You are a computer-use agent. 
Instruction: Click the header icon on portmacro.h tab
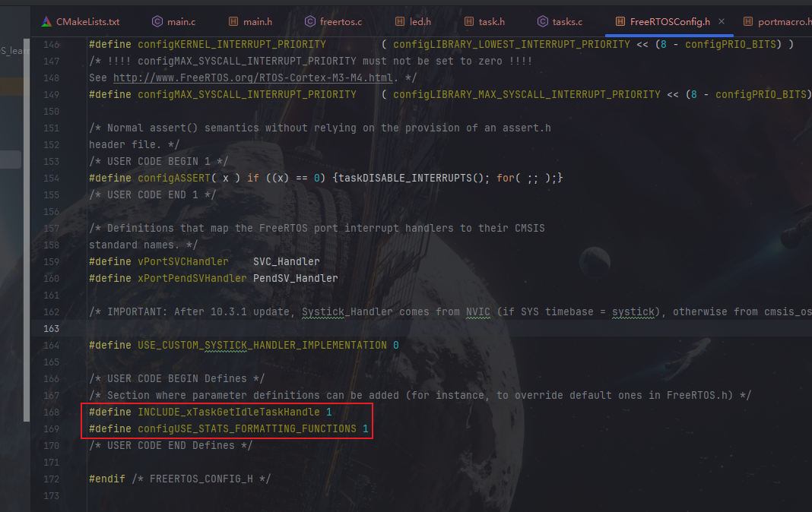[749, 22]
